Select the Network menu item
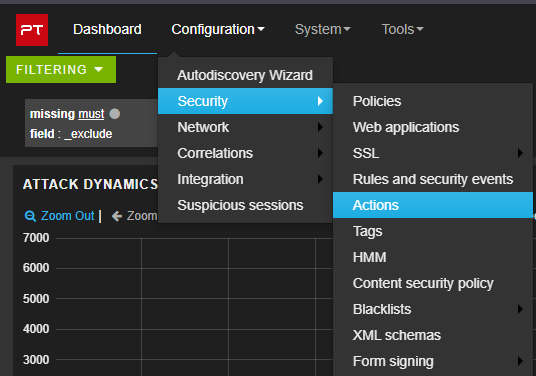Screen dimensions: 536x376 coord(245,127)
